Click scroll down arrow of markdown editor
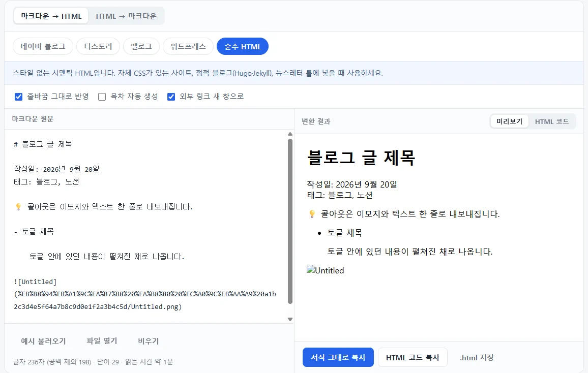Screen dimensions: 588x373 pos(290,320)
